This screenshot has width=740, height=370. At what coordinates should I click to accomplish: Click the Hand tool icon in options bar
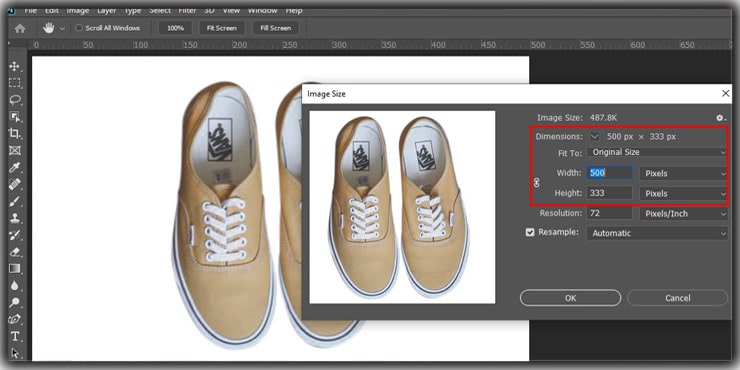point(49,28)
